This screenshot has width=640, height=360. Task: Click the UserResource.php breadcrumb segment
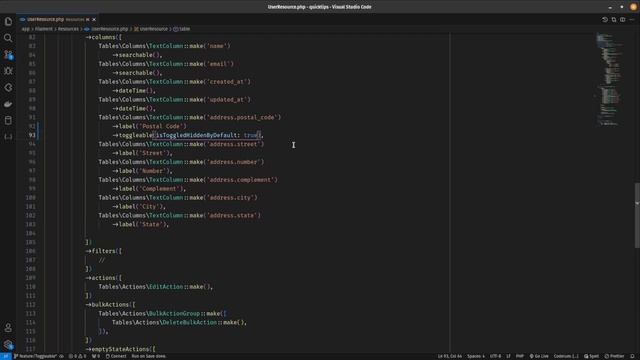pyautogui.click(x=106, y=29)
